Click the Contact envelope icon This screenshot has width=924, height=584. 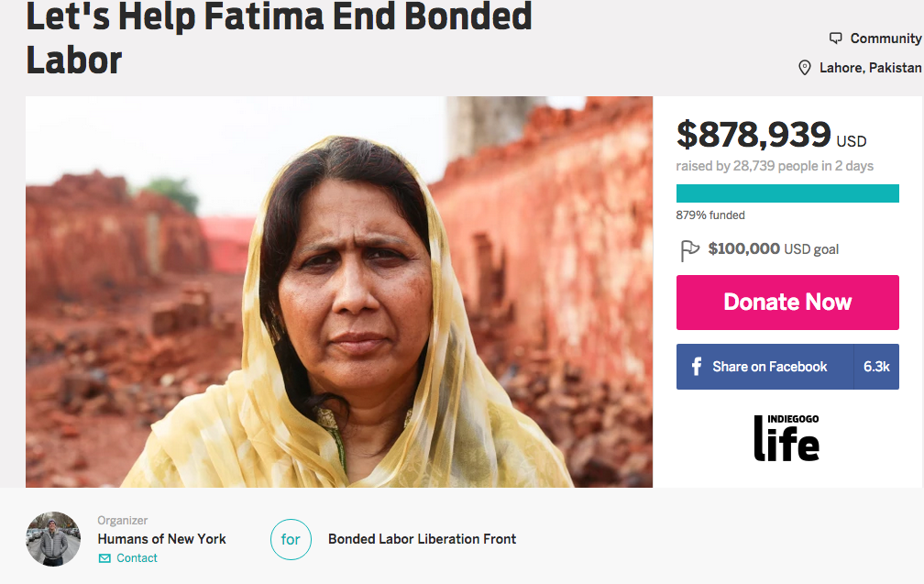click(x=104, y=558)
